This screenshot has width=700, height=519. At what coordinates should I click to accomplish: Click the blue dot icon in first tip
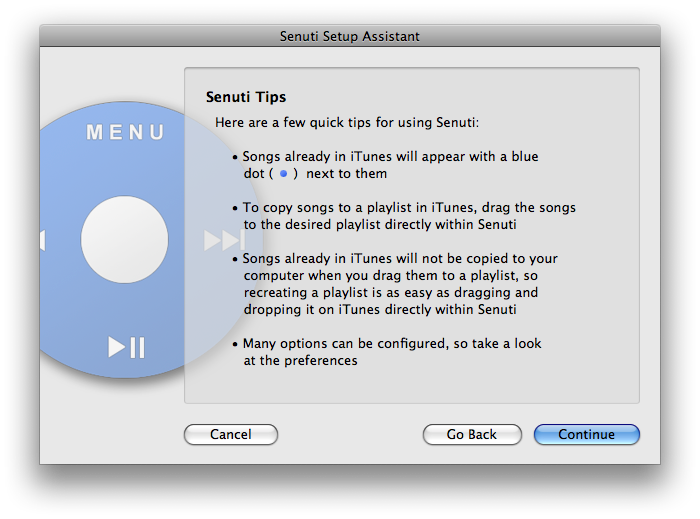(284, 174)
